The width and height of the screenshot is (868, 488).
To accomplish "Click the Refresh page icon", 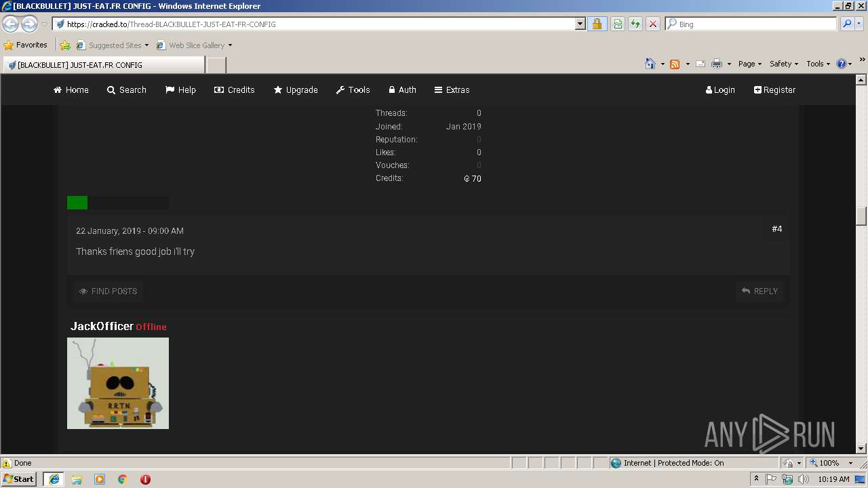I will tap(635, 24).
